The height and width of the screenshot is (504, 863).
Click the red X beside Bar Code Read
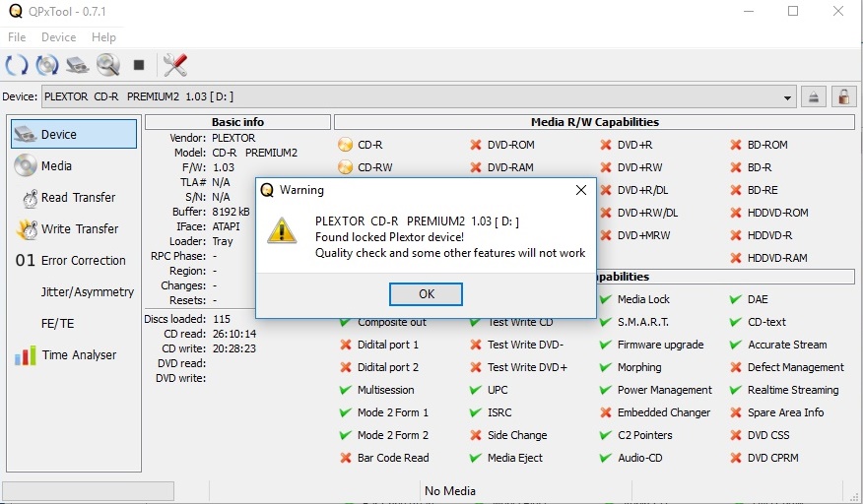pos(345,457)
